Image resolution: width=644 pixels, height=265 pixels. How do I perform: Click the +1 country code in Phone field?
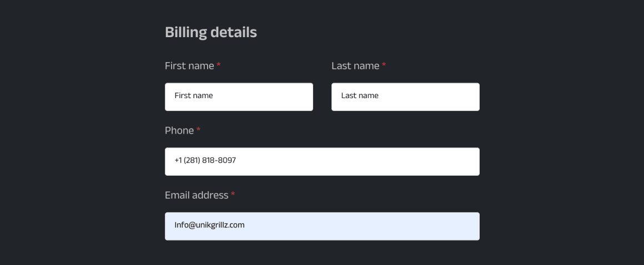(x=178, y=160)
